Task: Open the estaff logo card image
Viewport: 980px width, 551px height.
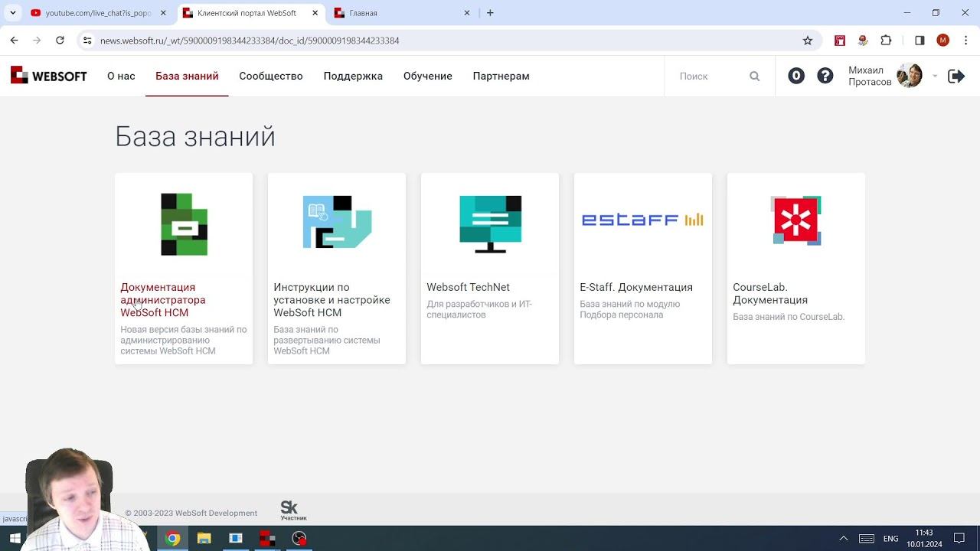Action: pos(642,220)
